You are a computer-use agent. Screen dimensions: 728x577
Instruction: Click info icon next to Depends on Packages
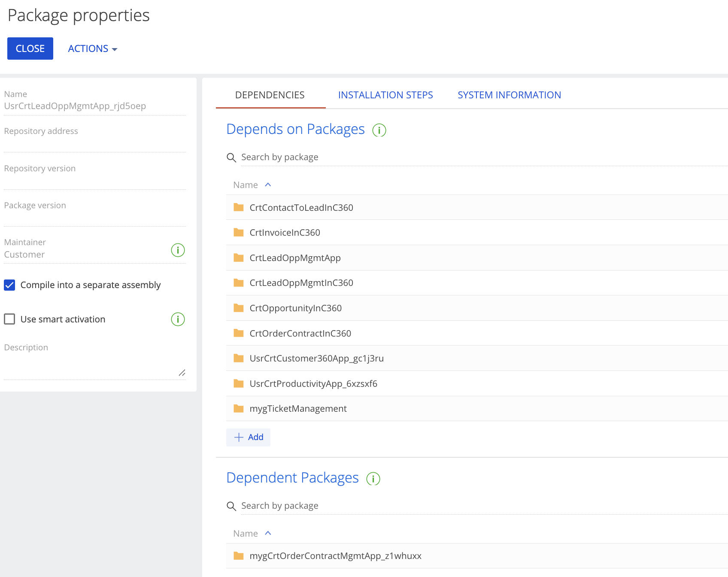[x=379, y=130]
